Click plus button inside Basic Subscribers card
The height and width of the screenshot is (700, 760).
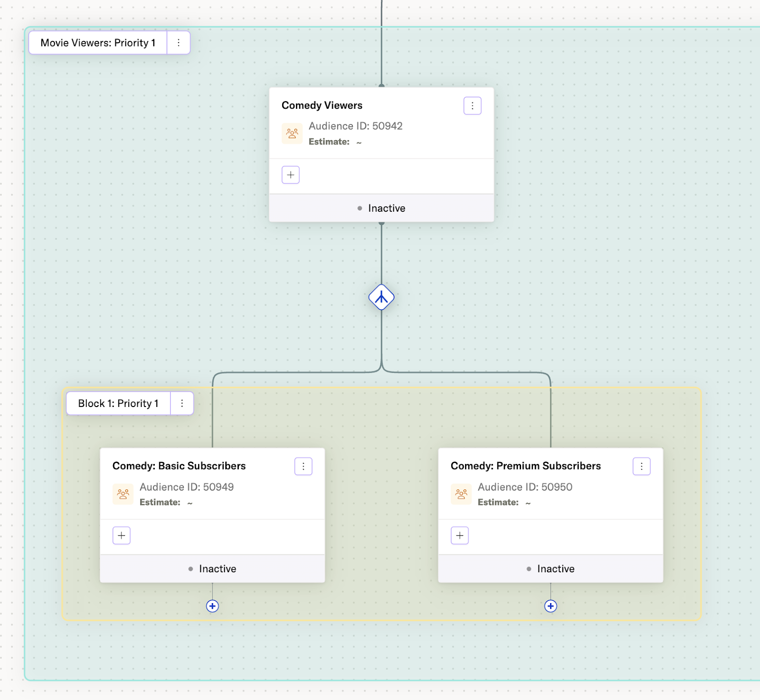(x=122, y=536)
